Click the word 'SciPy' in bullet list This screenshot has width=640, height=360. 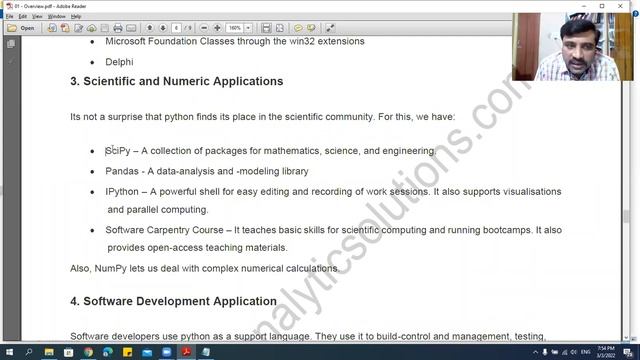[x=118, y=151]
